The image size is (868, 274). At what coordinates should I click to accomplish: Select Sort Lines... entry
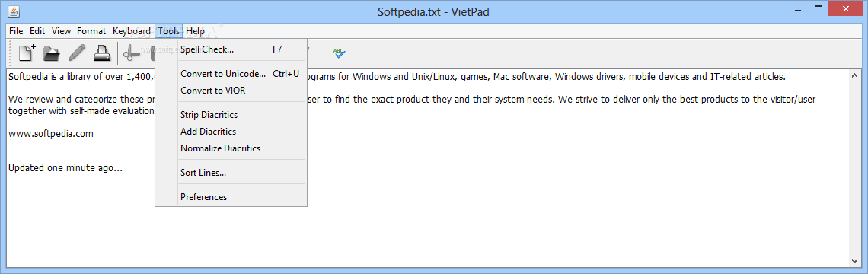231,172
